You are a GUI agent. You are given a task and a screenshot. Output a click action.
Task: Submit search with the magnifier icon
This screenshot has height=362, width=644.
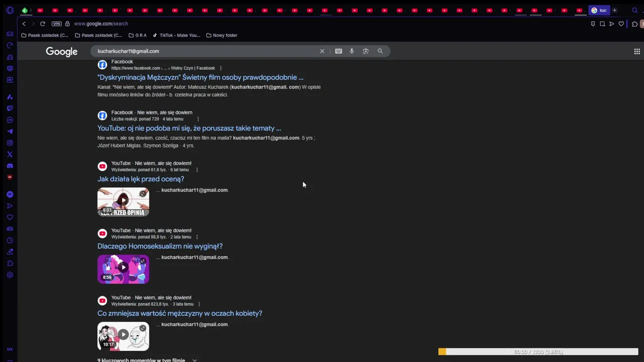[x=380, y=51]
